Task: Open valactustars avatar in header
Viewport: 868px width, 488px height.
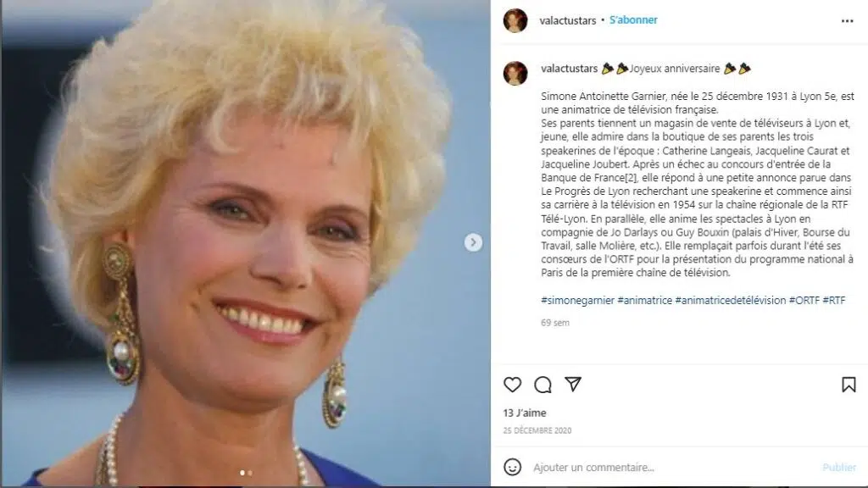Action: click(x=515, y=20)
